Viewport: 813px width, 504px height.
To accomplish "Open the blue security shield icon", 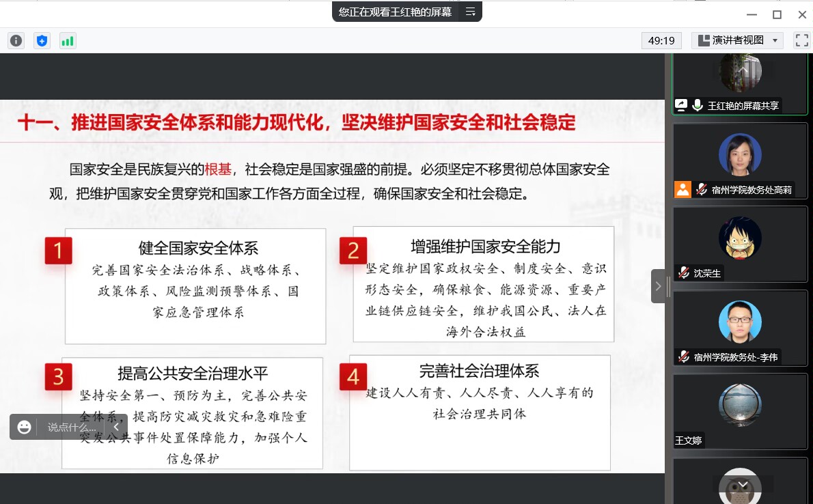I will 42,41.
